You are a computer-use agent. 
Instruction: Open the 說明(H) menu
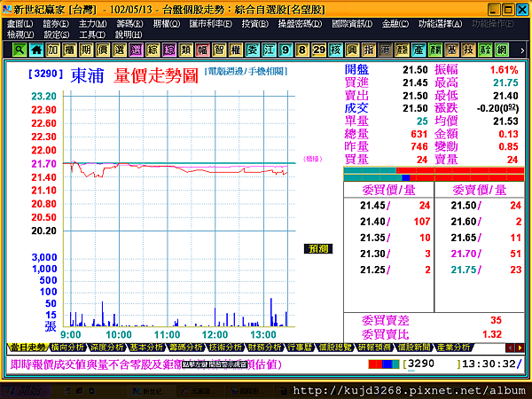(x=129, y=35)
